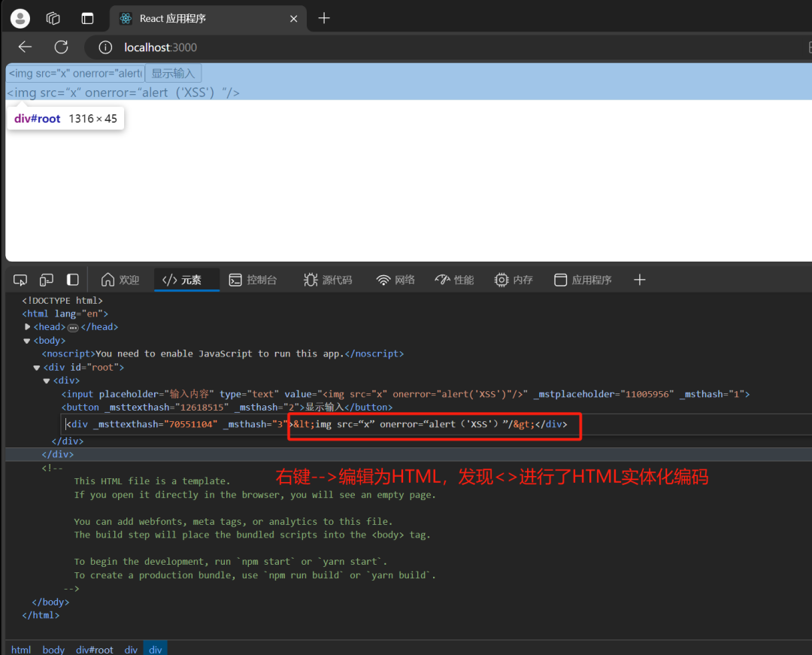Click body in the breadcrumb bar
Screen dimensions: 812x655
[53, 649]
